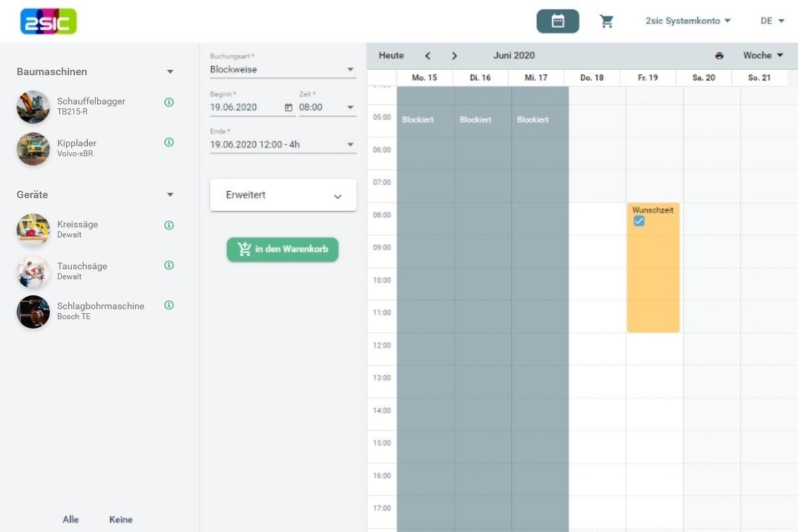
Task: Go to next week with right arrow
Action: [454, 56]
